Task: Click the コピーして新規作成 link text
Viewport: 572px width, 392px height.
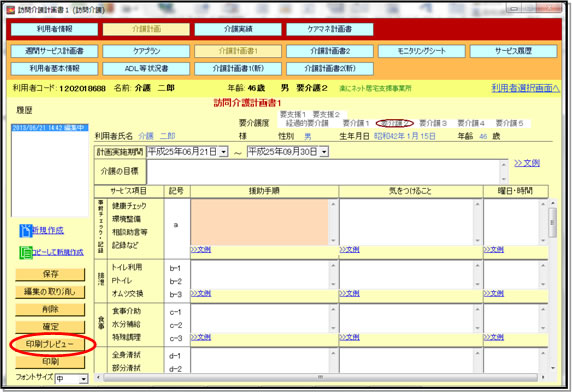Action: 58,252
